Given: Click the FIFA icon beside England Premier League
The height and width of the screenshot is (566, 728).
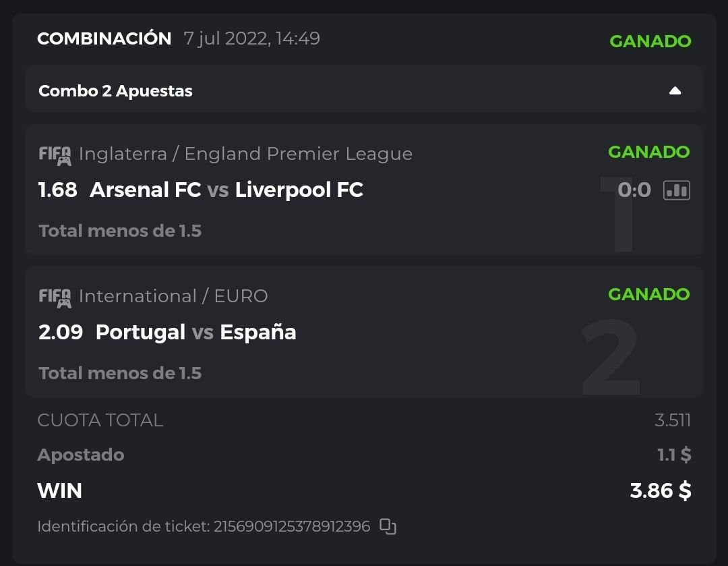Looking at the screenshot, I should [x=55, y=154].
